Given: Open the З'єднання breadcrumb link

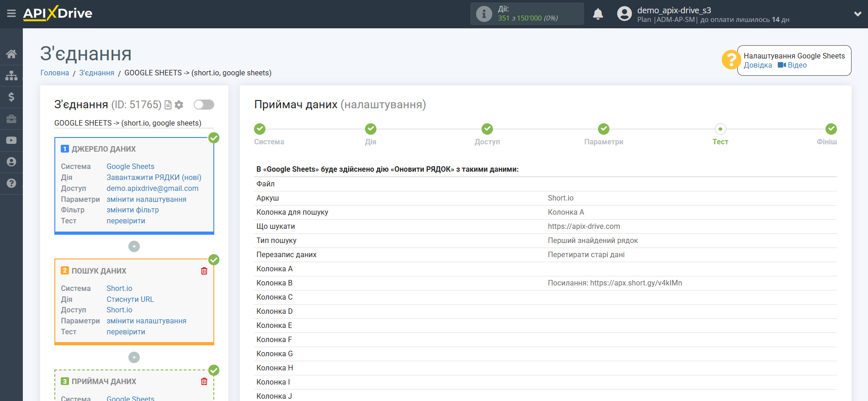Looking at the screenshot, I should [97, 73].
